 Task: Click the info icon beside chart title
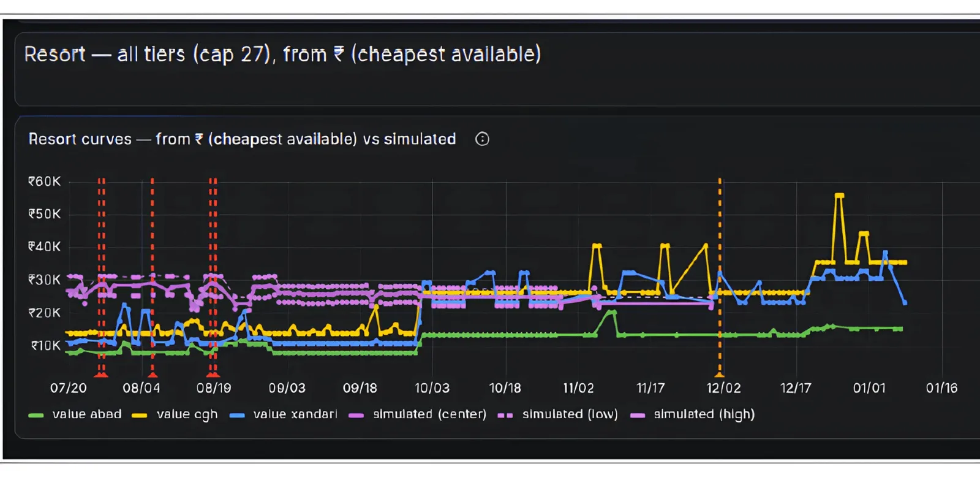(x=482, y=139)
